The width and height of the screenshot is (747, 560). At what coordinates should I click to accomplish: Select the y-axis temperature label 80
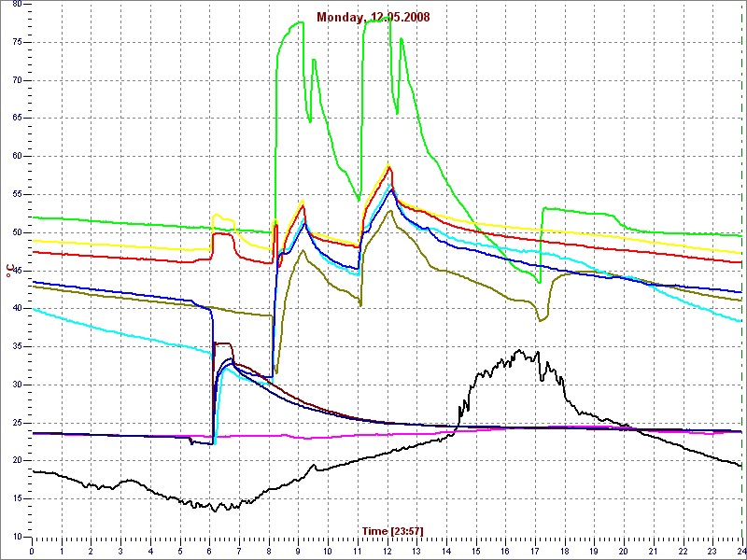(x=17, y=4)
